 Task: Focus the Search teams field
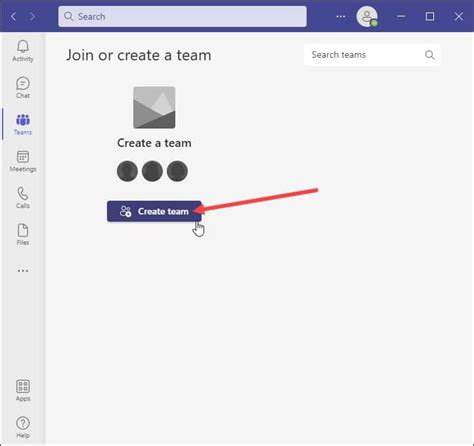372,55
